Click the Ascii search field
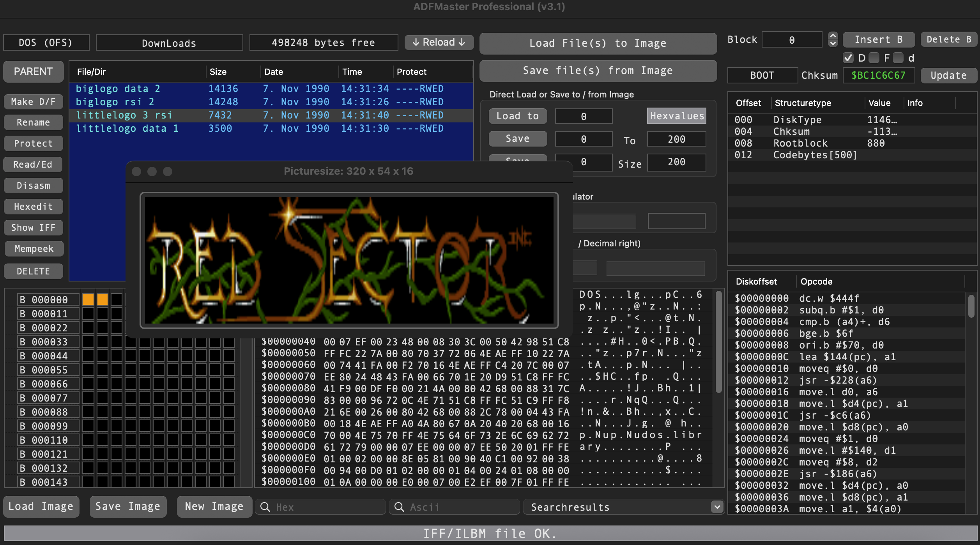Image resolution: width=980 pixels, height=545 pixels. (x=455, y=507)
